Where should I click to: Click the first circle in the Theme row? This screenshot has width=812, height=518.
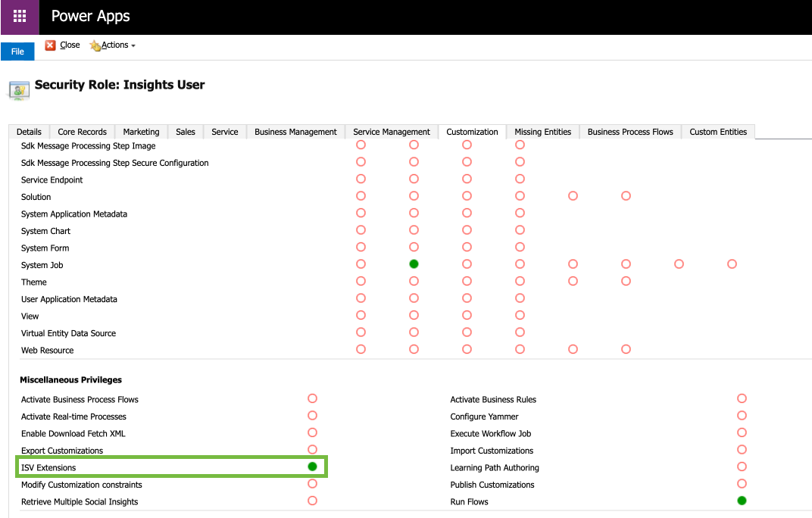361,281
